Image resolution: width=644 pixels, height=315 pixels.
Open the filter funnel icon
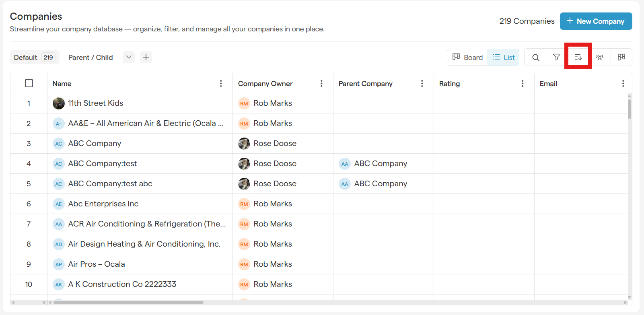click(557, 58)
